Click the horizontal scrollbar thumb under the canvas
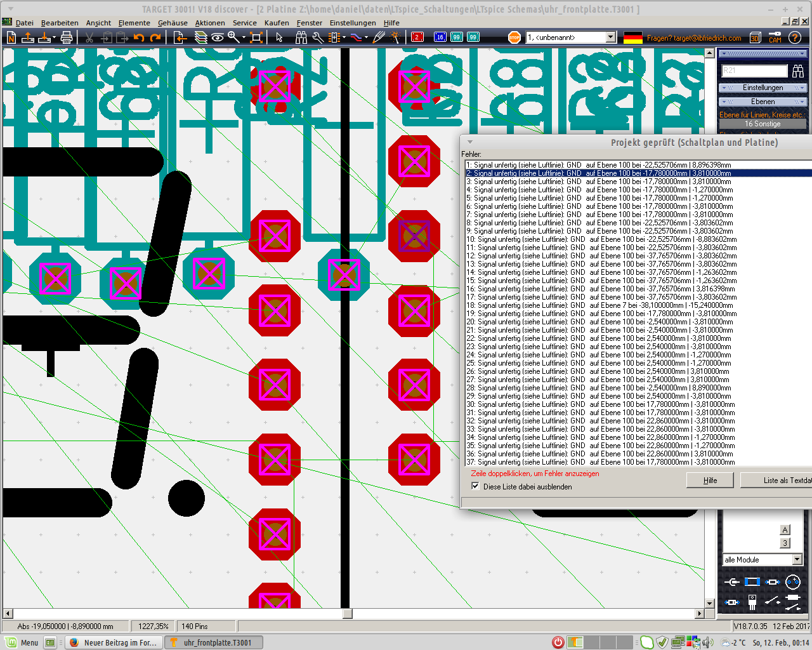 pyautogui.click(x=348, y=613)
